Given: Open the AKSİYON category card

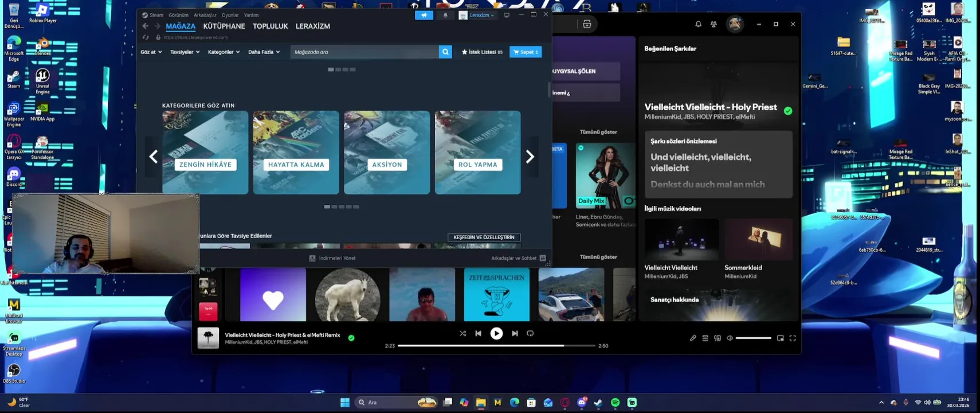Looking at the screenshot, I should 387,153.
